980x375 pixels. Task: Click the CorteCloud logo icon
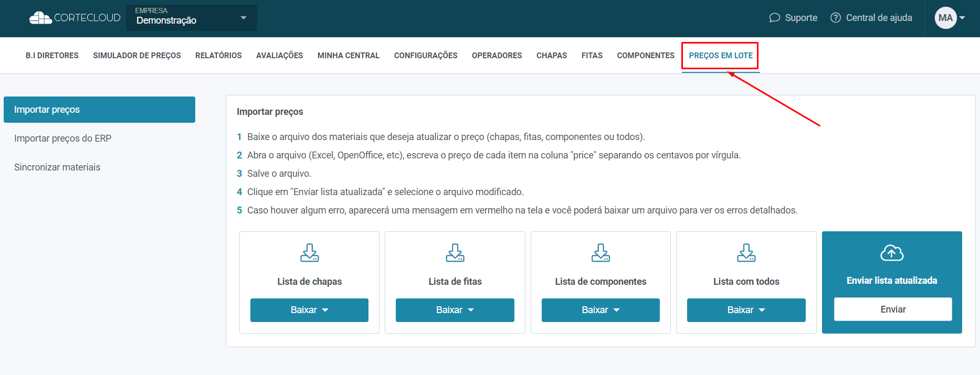(40, 18)
